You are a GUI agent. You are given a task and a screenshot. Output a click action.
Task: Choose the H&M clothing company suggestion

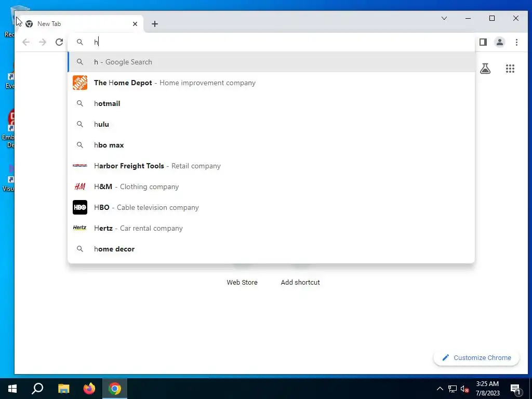271,187
